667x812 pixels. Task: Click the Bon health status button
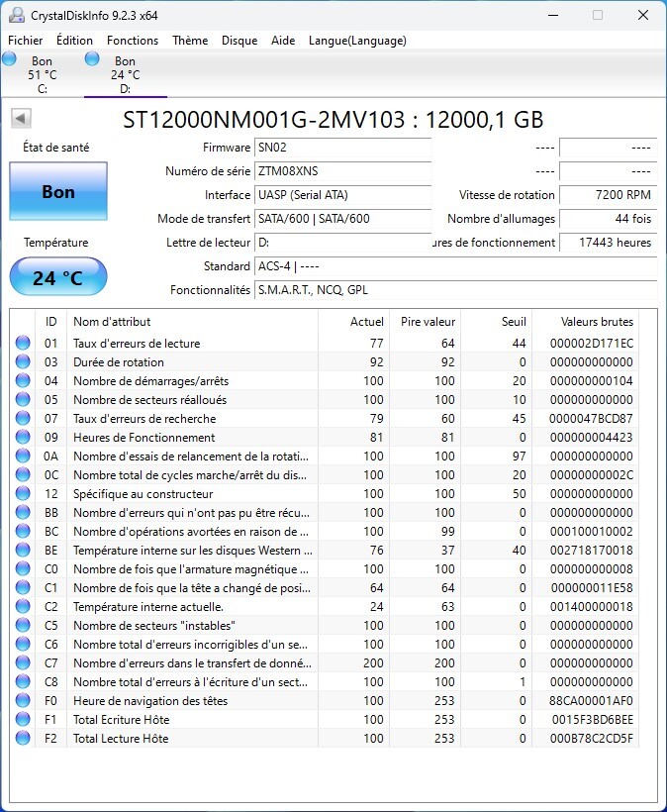point(58,191)
